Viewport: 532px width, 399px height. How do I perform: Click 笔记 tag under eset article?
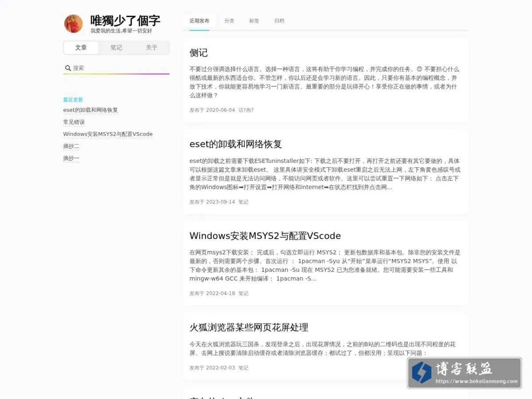coord(243,202)
